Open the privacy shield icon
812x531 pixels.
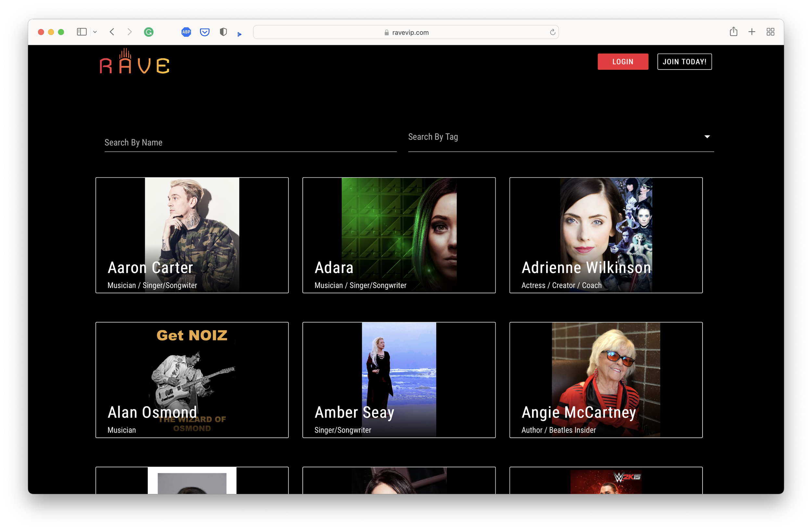(223, 32)
